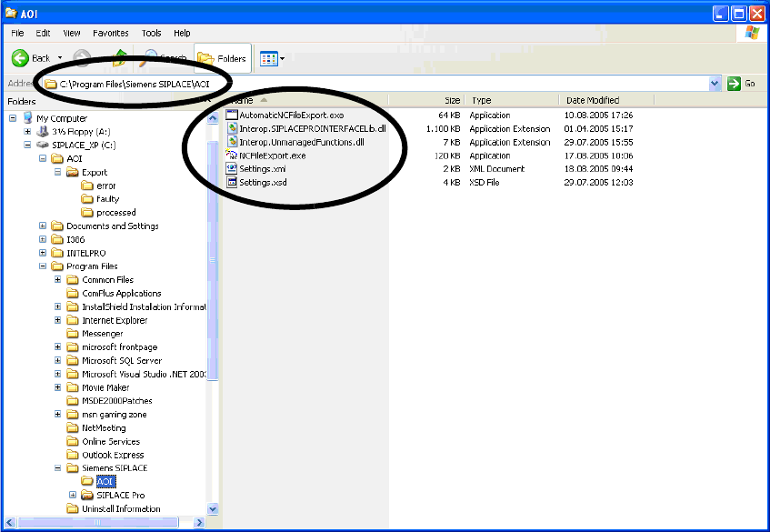Open the Tools menu

pyautogui.click(x=151, y=33)
